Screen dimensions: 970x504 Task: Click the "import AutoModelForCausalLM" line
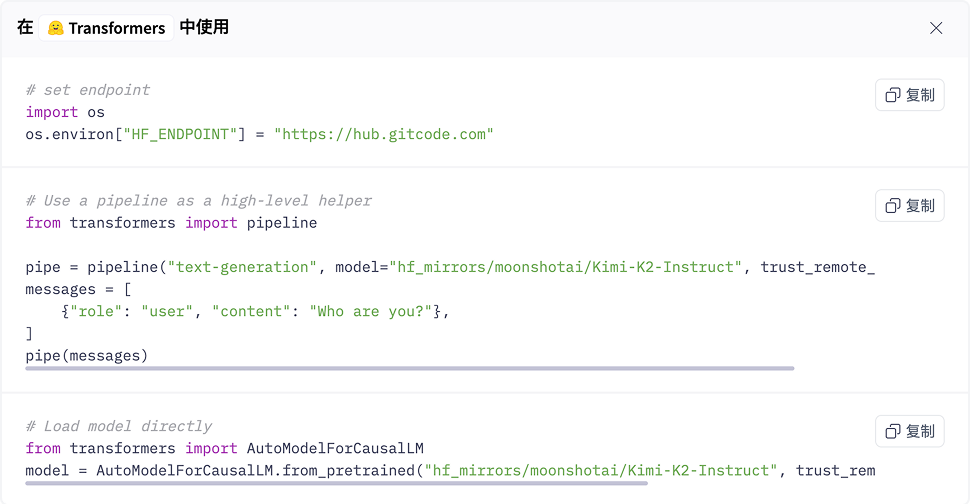[225, 448]
